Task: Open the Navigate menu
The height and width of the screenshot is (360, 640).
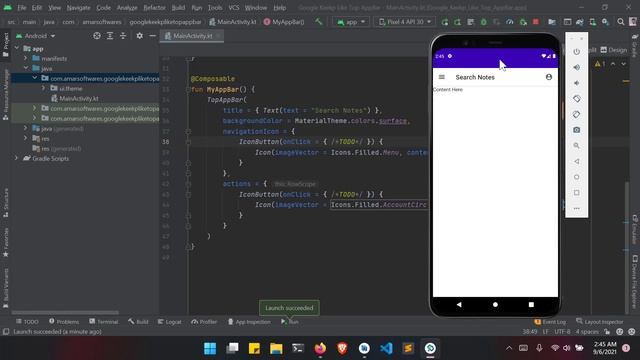Action: click(x=78, y=8)
